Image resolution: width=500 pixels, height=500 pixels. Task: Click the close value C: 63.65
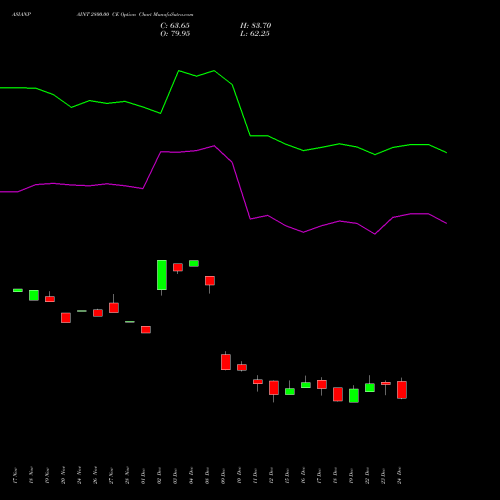point(175,26)
